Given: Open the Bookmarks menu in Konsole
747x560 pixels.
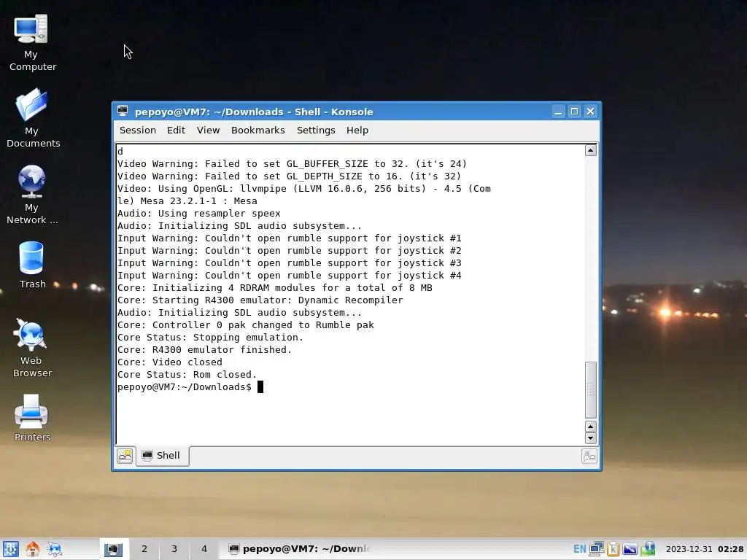Looking at the screenshot, I should [258, 130].
